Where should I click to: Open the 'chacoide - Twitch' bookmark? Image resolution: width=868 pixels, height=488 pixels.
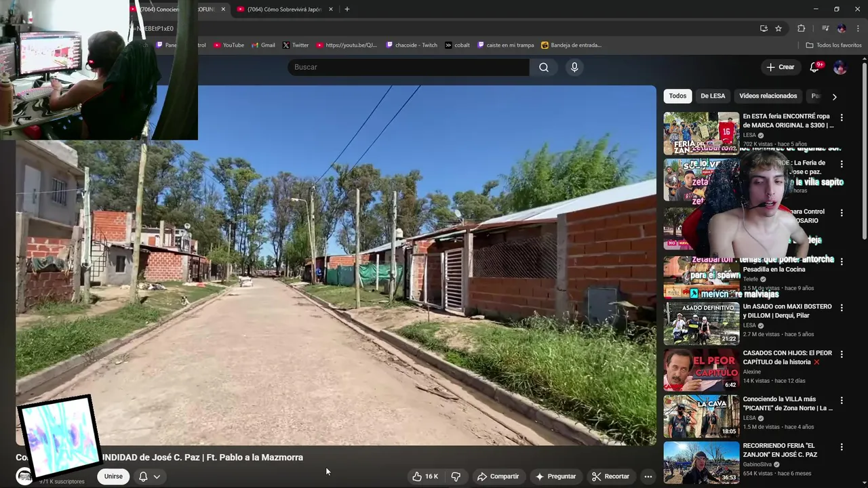point(412,45)
